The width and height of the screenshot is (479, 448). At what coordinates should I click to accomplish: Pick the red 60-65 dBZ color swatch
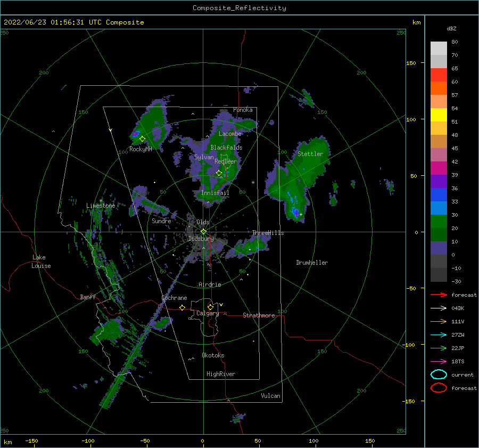tap(439, 75)
